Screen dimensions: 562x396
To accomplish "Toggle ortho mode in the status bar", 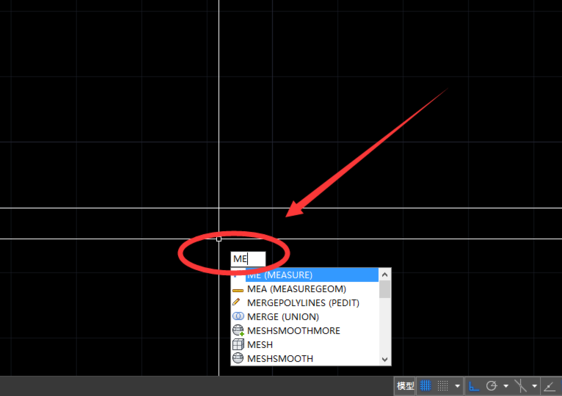I will coord(473,386).
